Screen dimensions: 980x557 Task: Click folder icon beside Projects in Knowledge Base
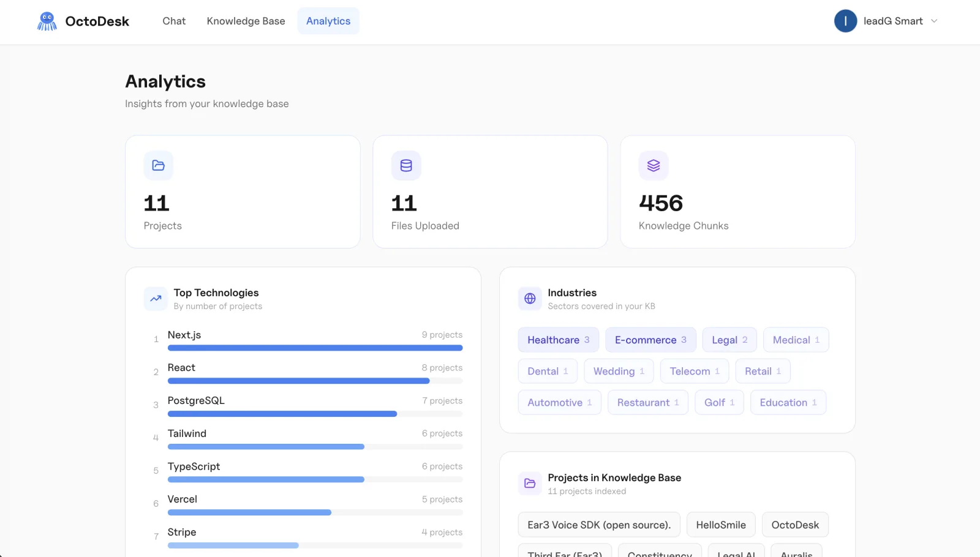[530, 484]
